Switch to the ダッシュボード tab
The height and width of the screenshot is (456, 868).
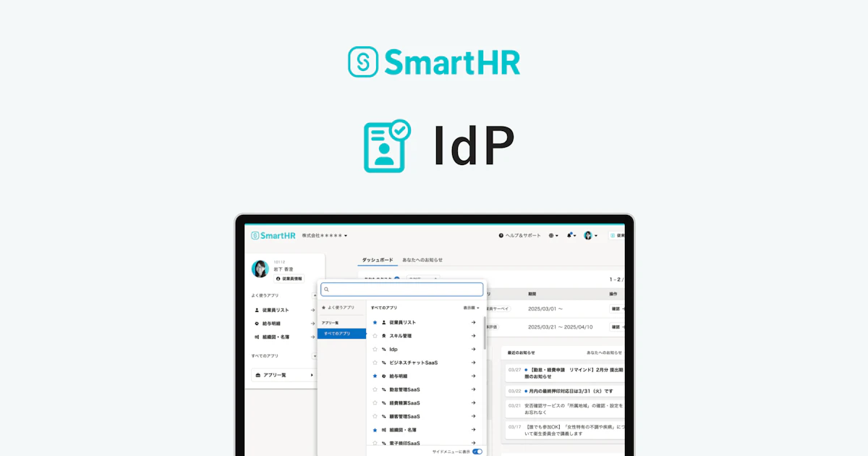pos(378,259)
